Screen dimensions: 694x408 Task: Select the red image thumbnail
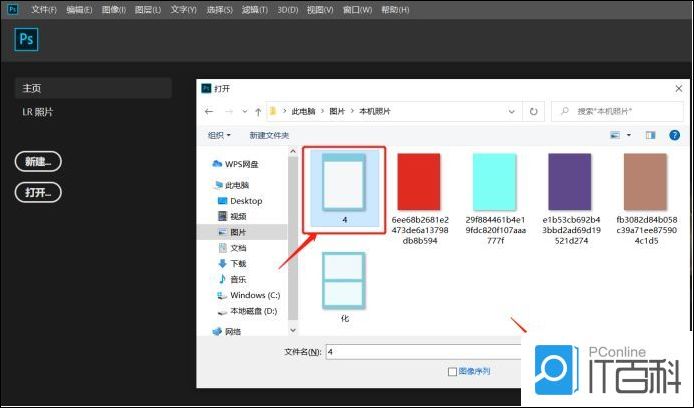[x=419, y=180]
